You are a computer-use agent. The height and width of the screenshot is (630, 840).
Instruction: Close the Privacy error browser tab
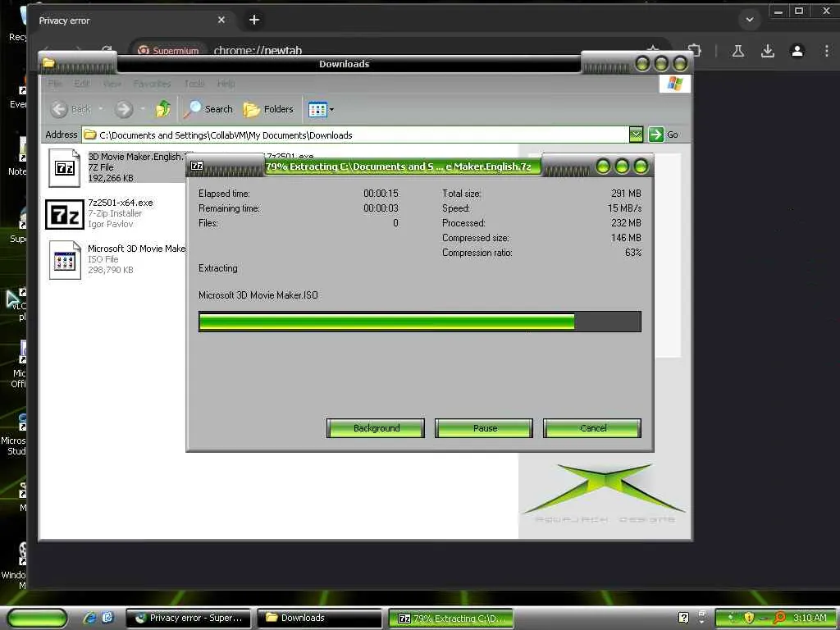221,20
